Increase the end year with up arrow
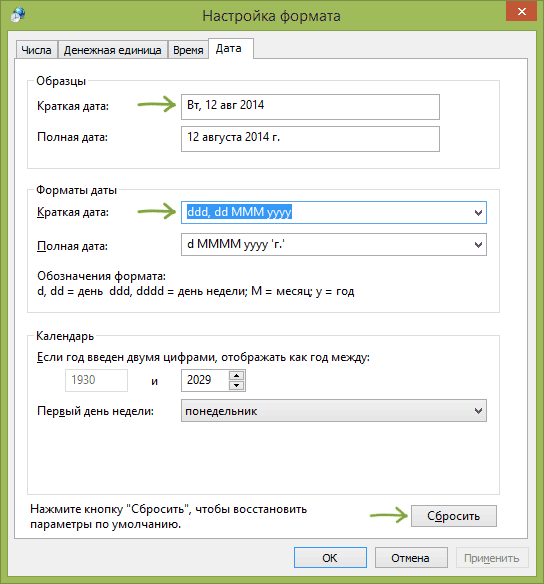 tap(236, 375)
